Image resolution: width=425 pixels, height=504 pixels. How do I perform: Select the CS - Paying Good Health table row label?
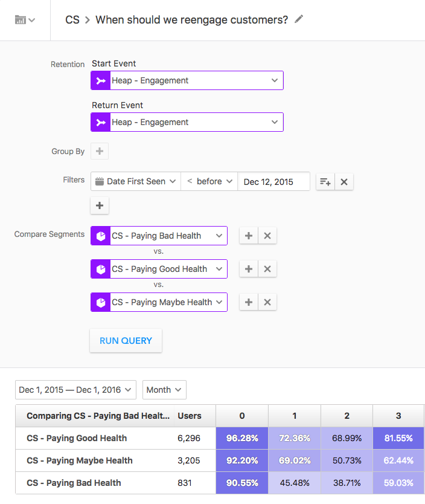(77, 438)
